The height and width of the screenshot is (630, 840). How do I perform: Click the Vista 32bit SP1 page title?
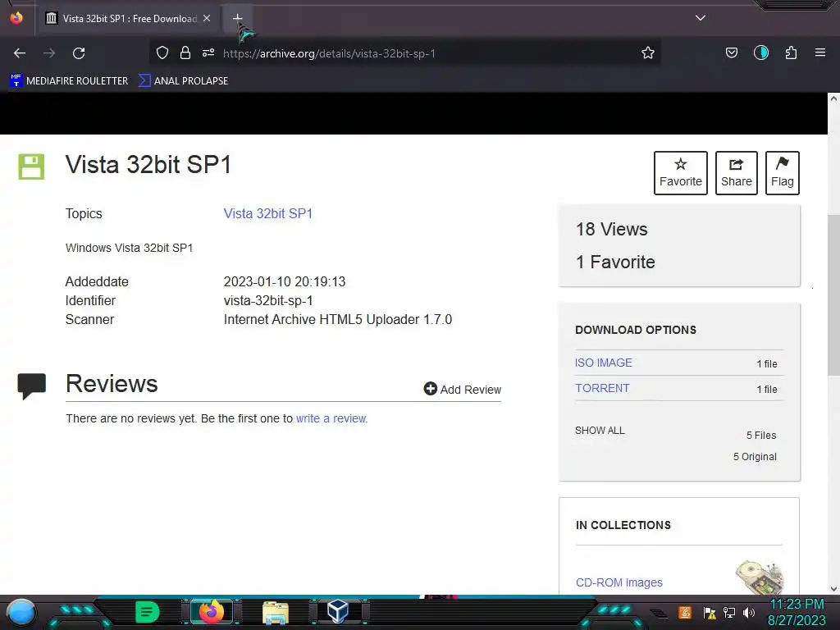pos(148,164)
